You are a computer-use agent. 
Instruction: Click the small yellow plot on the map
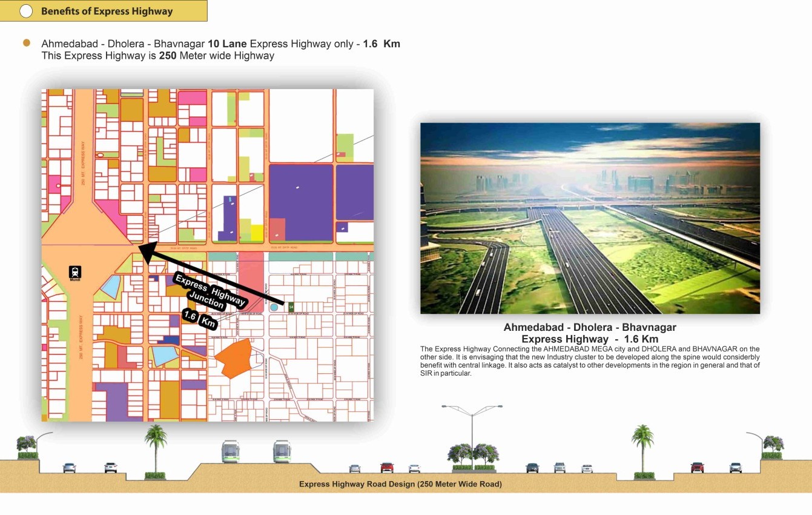click(x=257, y=233)
